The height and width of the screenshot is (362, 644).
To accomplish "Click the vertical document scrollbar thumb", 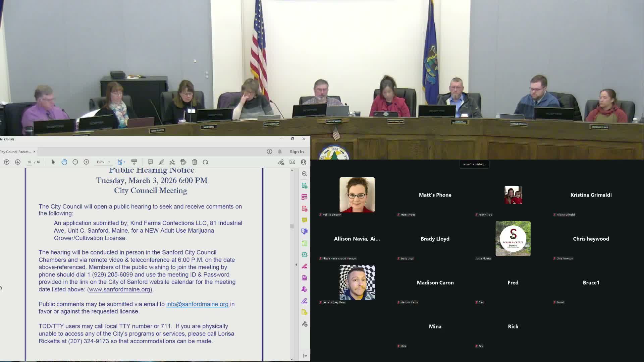I will pyautogui.click(x=291, y=226).
